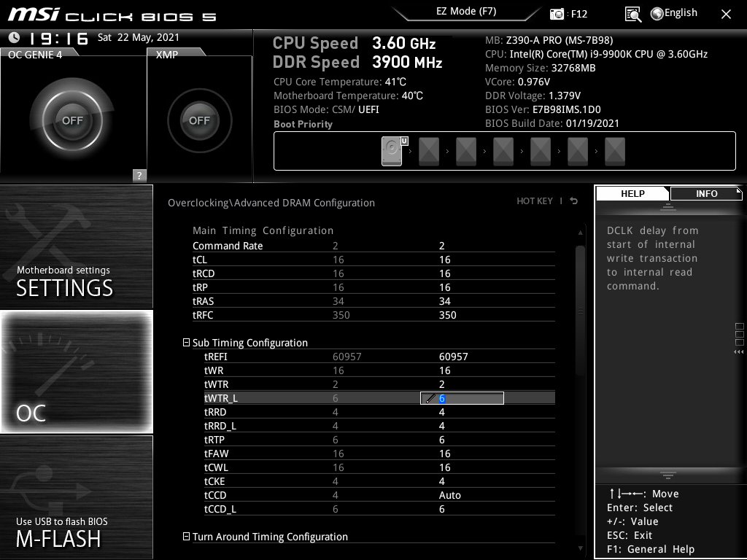747x560 pixels.
Task: Select the tCCD Auto value
Action: coord(449,495)
